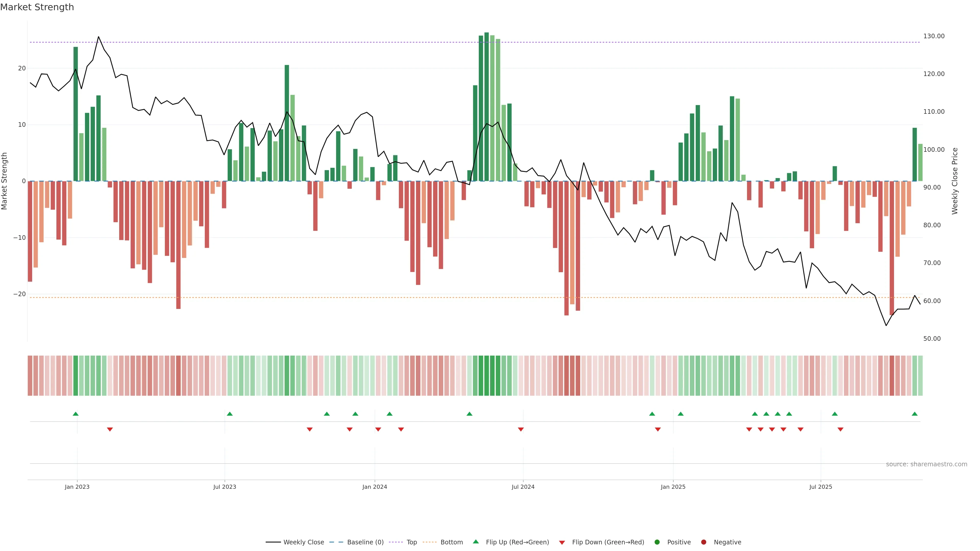
Task: Click the first green flip-up marker near Jan 2023
Action: pyautogui.click(x=75, y=414)
